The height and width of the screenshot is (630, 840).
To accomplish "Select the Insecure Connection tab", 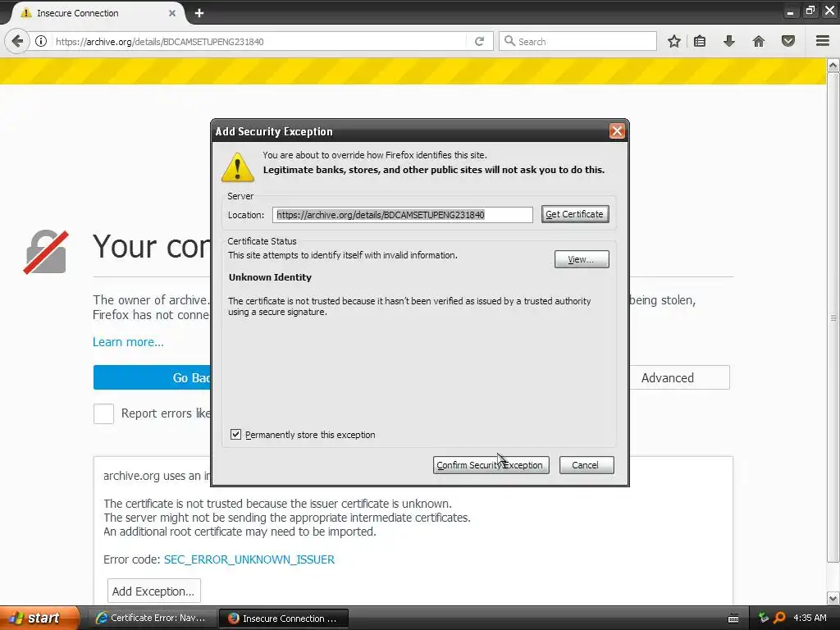I will click(97, 13).
